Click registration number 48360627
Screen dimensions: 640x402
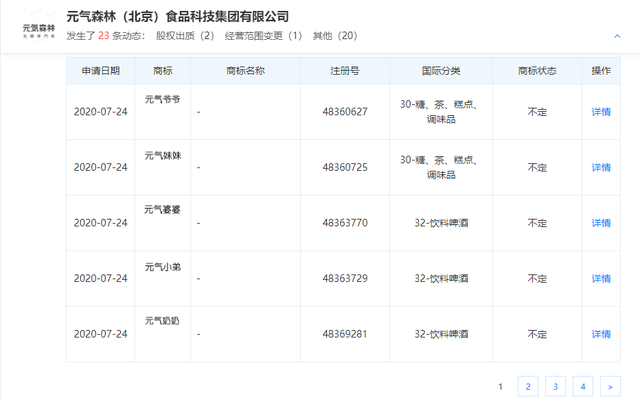click(x=345, y=112)
